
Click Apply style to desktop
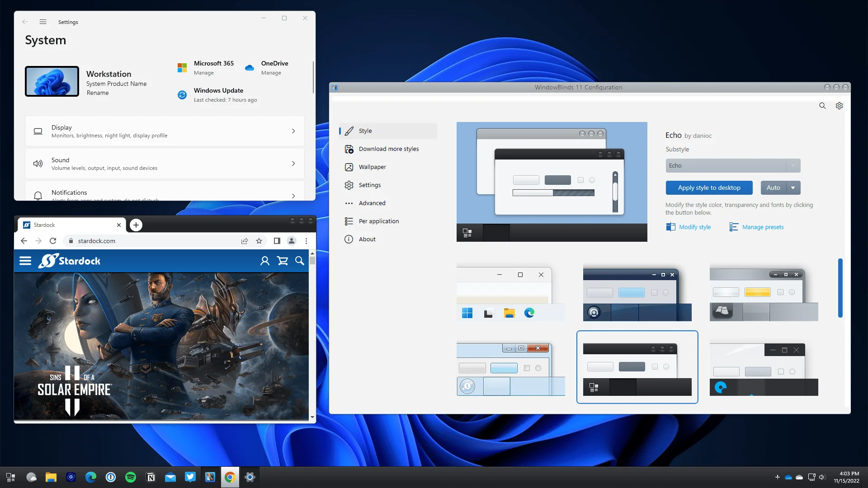(x=709, y=188)
